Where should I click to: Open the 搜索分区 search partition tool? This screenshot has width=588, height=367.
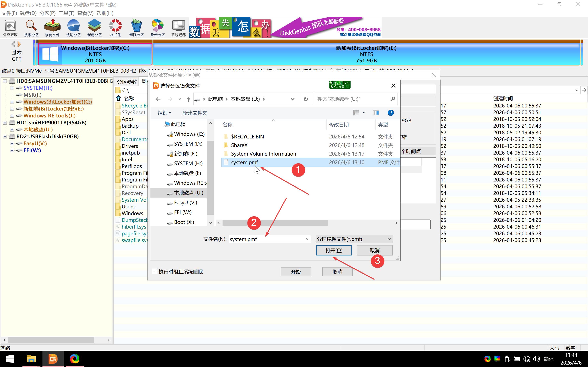[31, 28]
